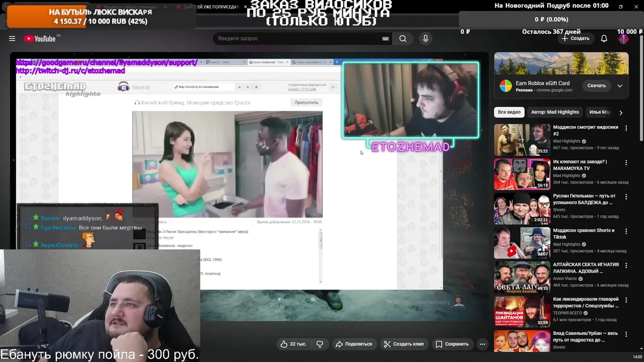Start voice search with microphone icon
The width and height of the screenshot is (644, 362).
point(426,39)
